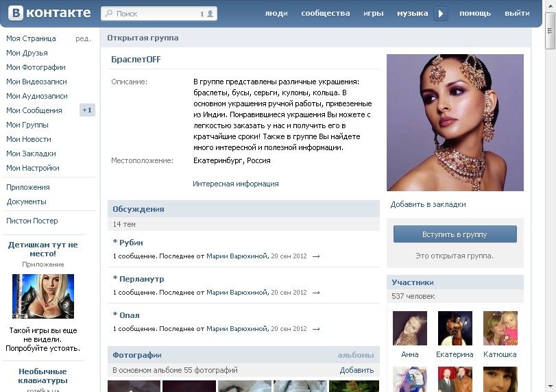This screenshot has height=392, width=556.
Task: Open Мои Закладки
Action: [x=32, y=154]
